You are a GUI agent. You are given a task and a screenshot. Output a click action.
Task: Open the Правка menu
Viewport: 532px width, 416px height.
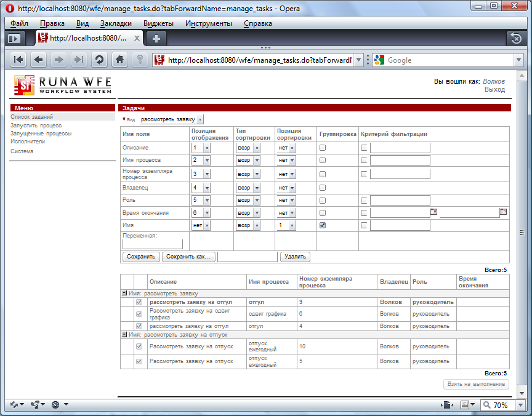52,23
